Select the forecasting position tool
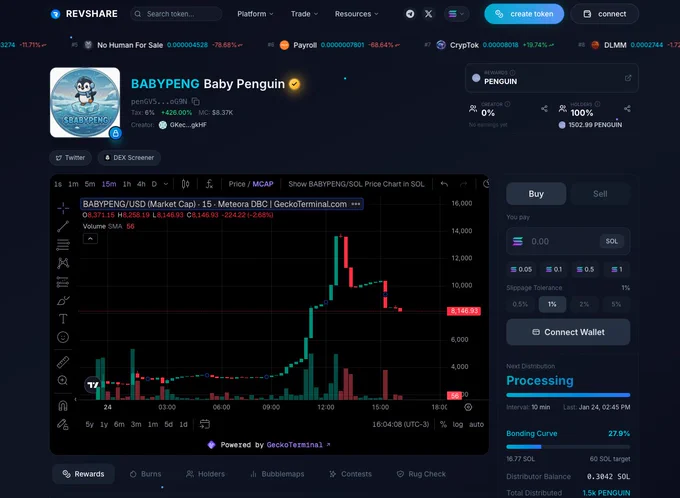The width and height of the screenshot is (680, 498). click(63, 282)
